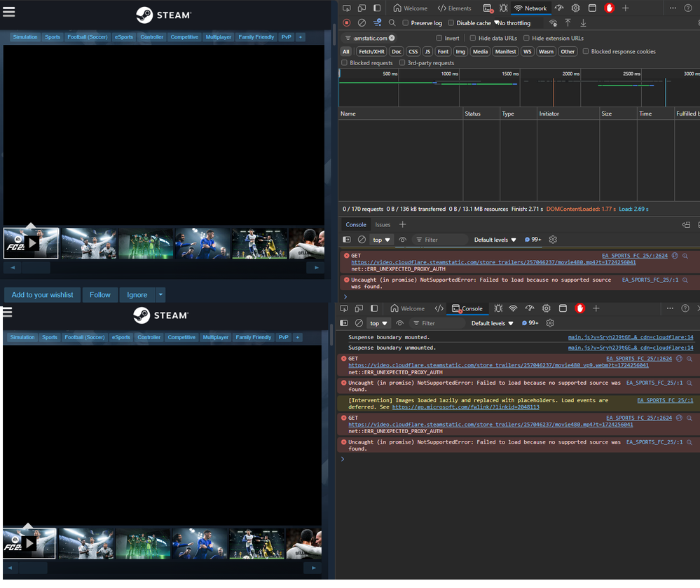
Task: Switch to Elements tab in upper DevTools
Action: 454,8
